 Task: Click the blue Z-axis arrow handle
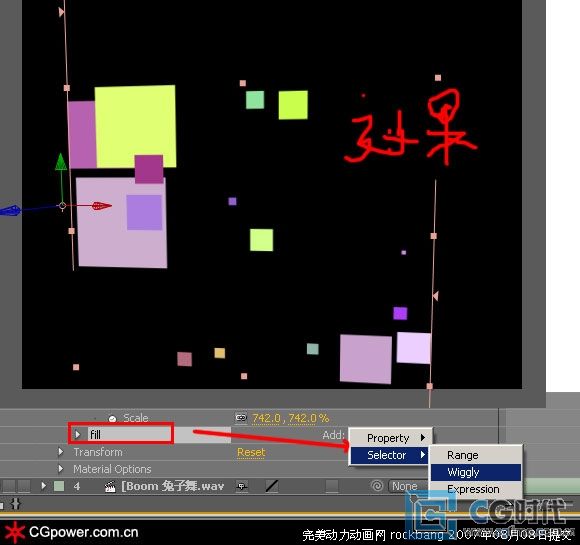[10, 211]
